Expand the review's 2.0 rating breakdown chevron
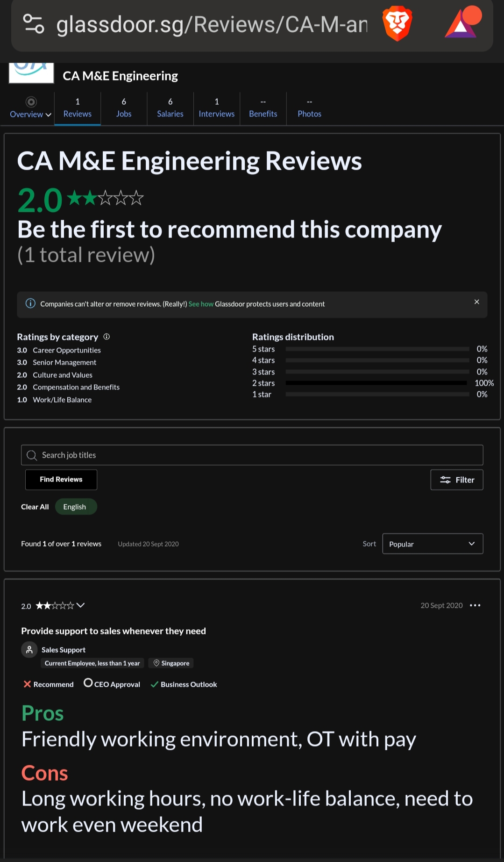Image resolution: width=504 pixels, height=862 pixels. 81,605
